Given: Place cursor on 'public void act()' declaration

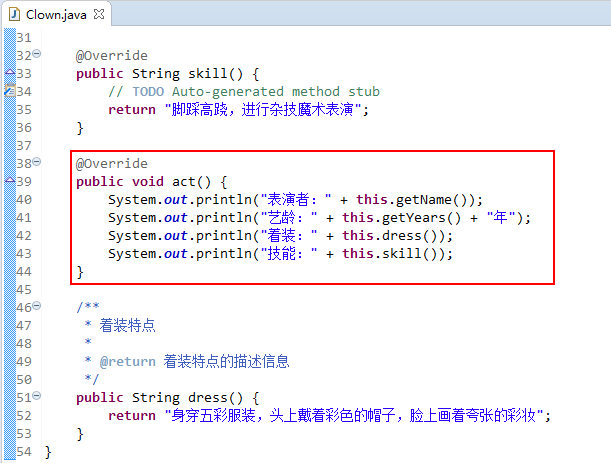Looking at the screenshot, I should click(152, 182).
